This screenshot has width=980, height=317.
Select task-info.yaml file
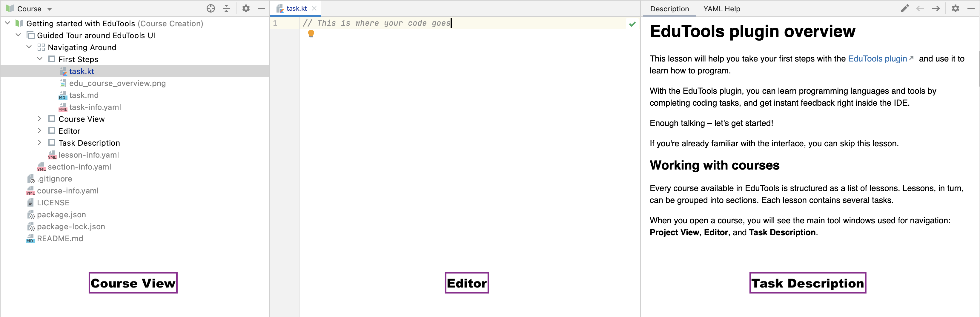(95, 107)
